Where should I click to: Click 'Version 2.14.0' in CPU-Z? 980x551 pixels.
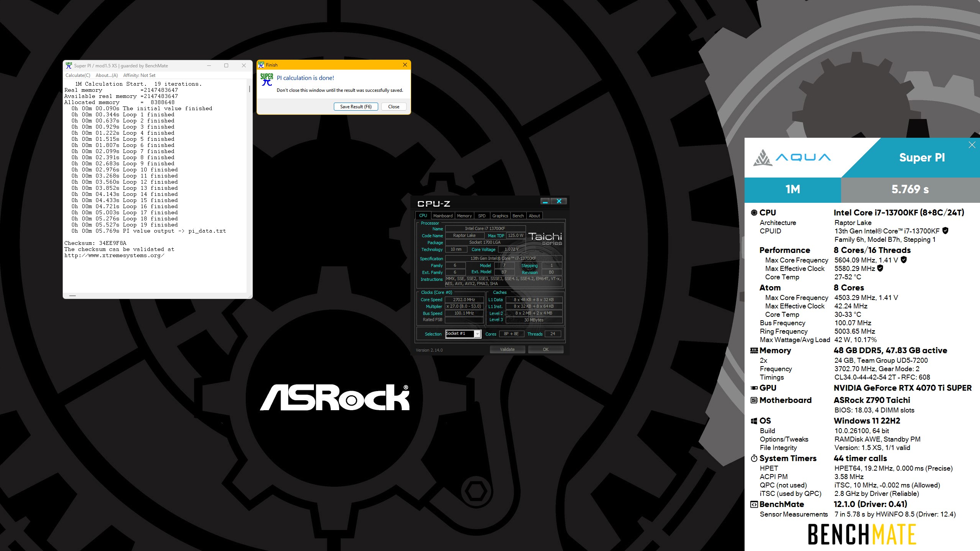429,350
